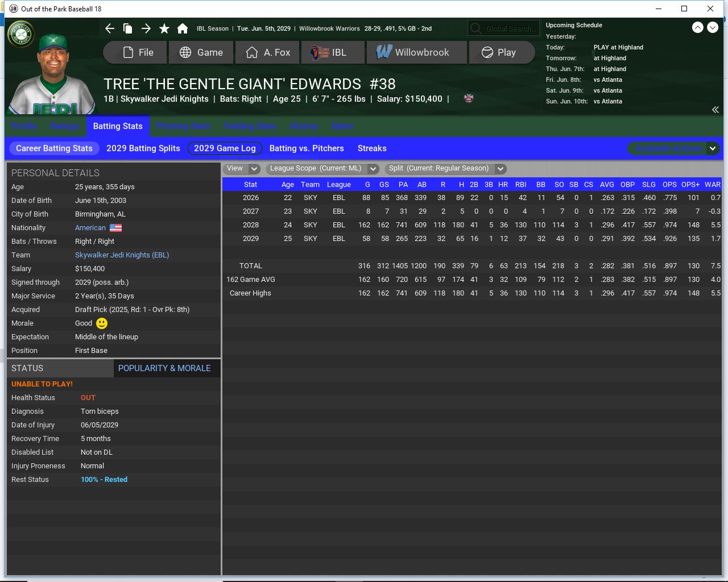
Task: Bookmark this page with the star icon
Action: point(164,28)
